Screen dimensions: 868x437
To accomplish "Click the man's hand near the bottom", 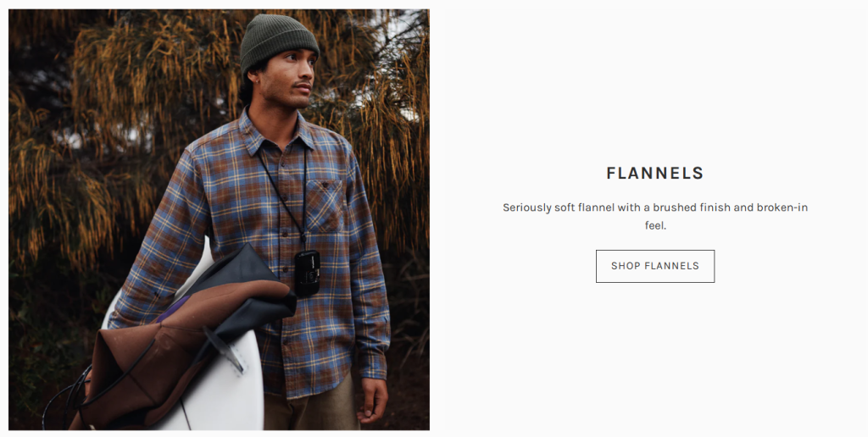I will coord(372,400).
